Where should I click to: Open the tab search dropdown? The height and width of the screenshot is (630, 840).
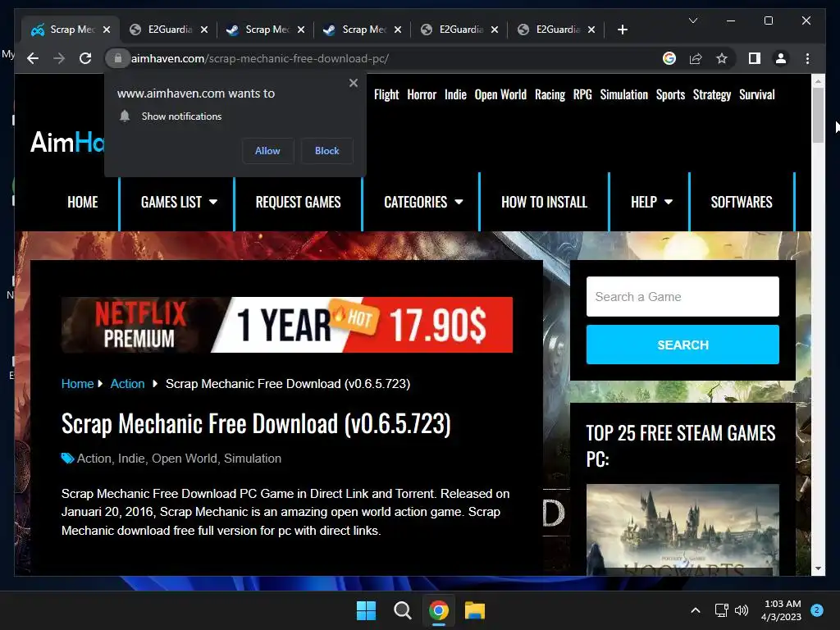point(692,21)
